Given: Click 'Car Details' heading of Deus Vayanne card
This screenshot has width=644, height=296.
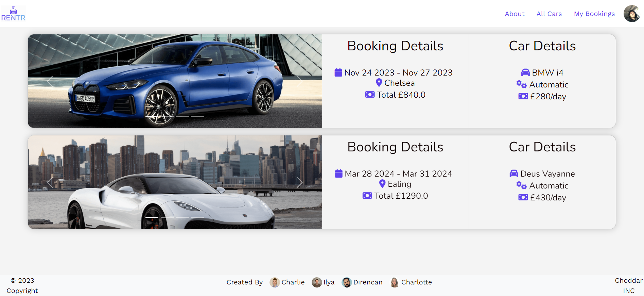Looking at the screenshot, I should tap(542, 147).
